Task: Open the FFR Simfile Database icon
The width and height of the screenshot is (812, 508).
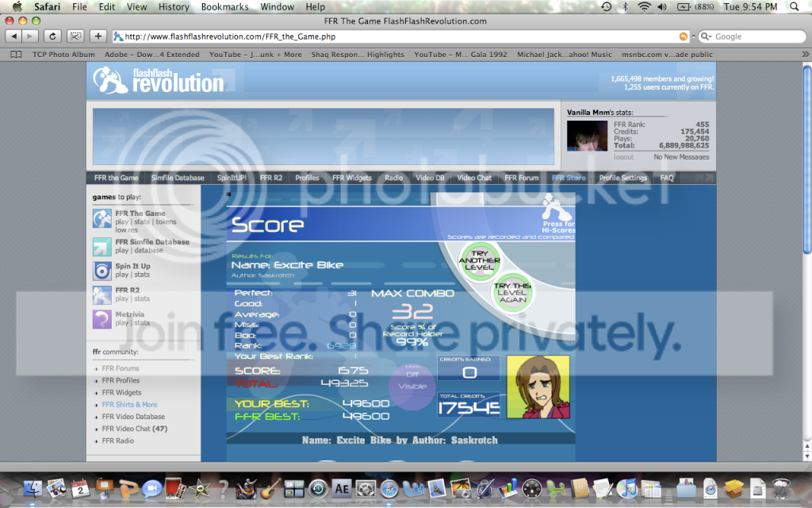Action: [102, 247]
